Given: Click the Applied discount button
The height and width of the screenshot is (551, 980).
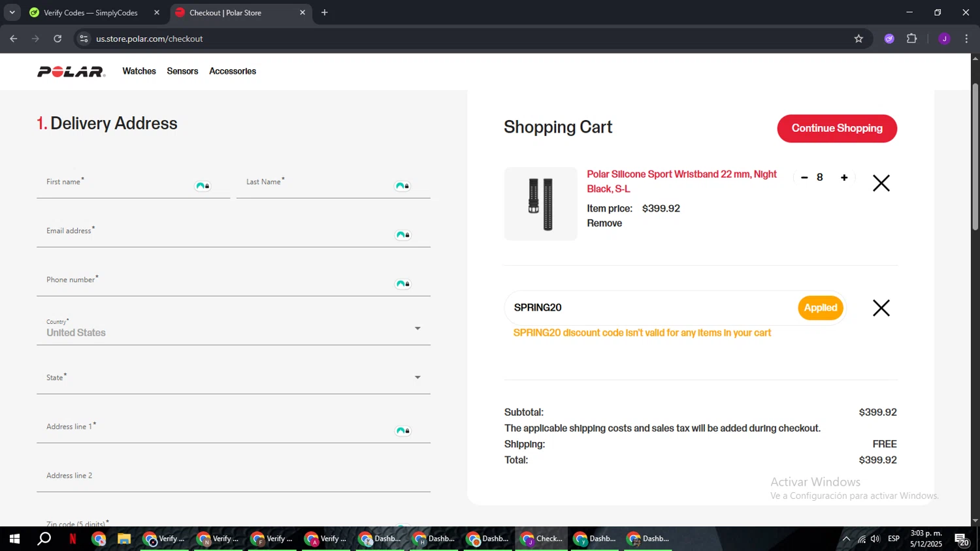Looking at the screenshot, I should point(821,307).
